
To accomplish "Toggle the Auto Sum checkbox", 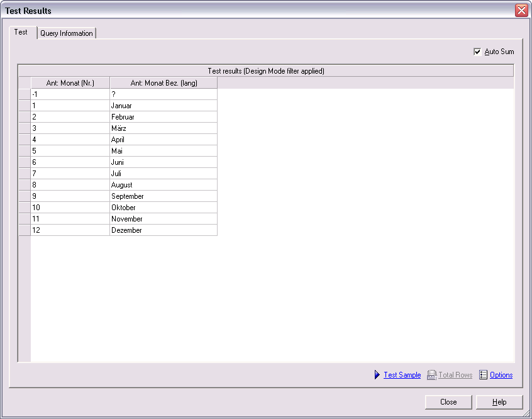I will click(x=477, y=52).
